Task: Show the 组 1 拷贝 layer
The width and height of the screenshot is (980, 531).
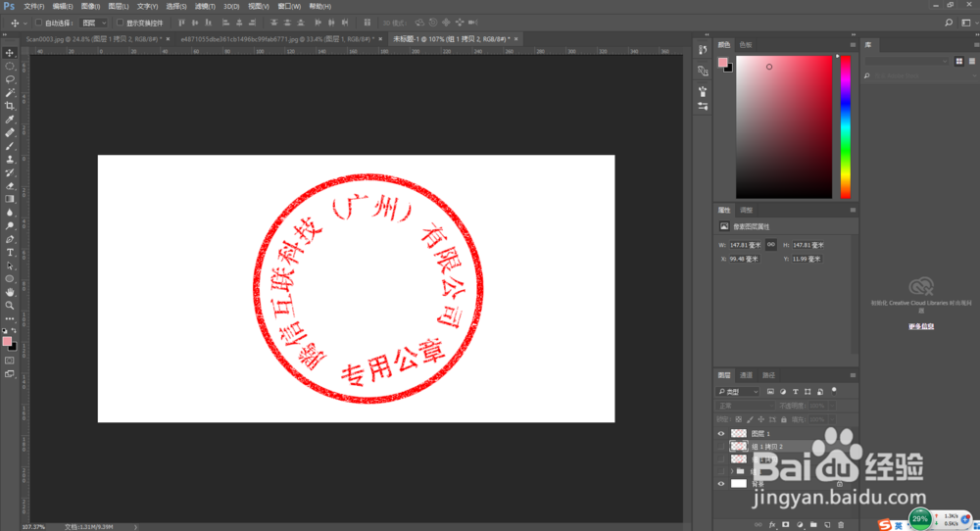Action: [720, 459]
